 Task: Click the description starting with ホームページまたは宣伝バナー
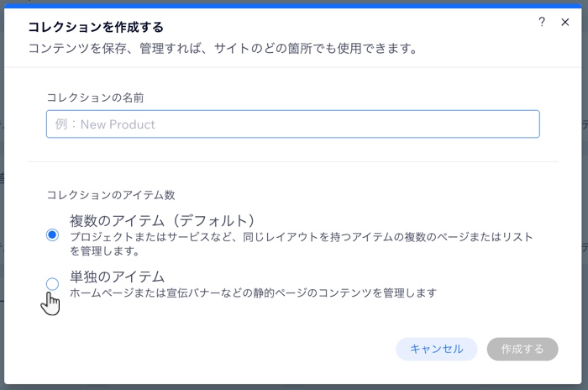pos(253,292)
